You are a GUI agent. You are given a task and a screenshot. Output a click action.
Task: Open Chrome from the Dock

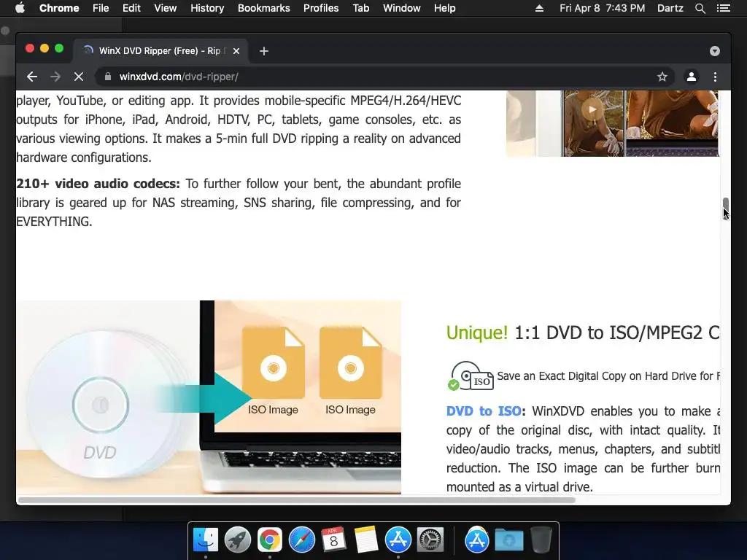click(270, 540)
